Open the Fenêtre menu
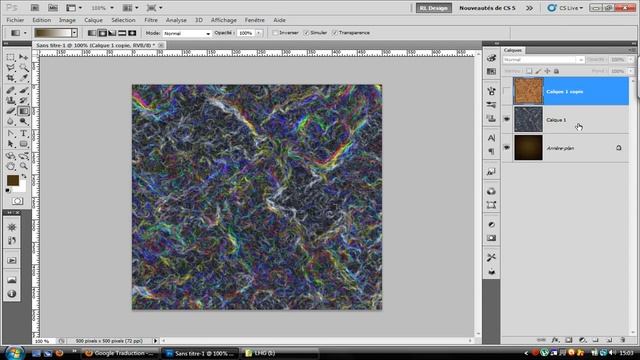 click(255, 20)
